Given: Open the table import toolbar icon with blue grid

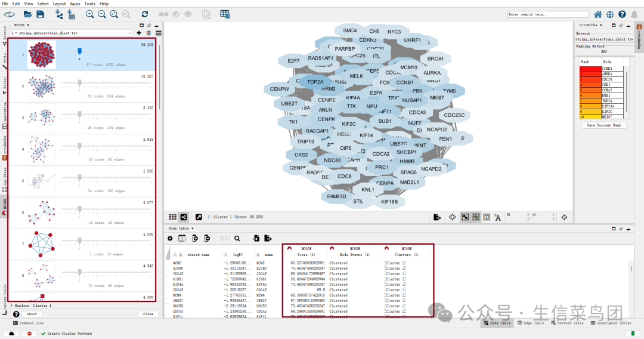Looking at the screenshot, I should coord(225,14).
